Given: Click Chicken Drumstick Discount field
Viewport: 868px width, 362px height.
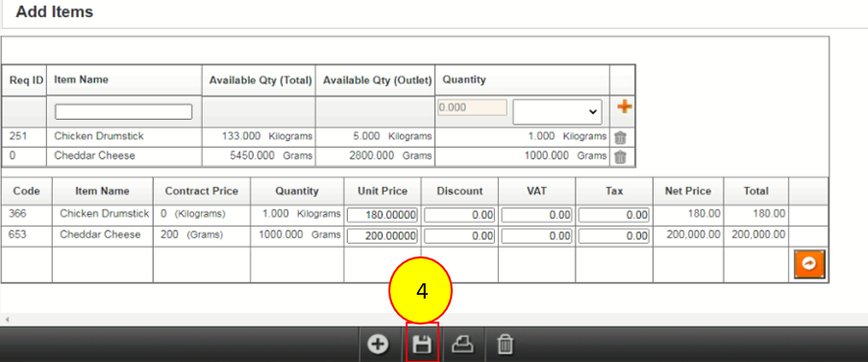Looking at the screenshot, I should (459, 215).
